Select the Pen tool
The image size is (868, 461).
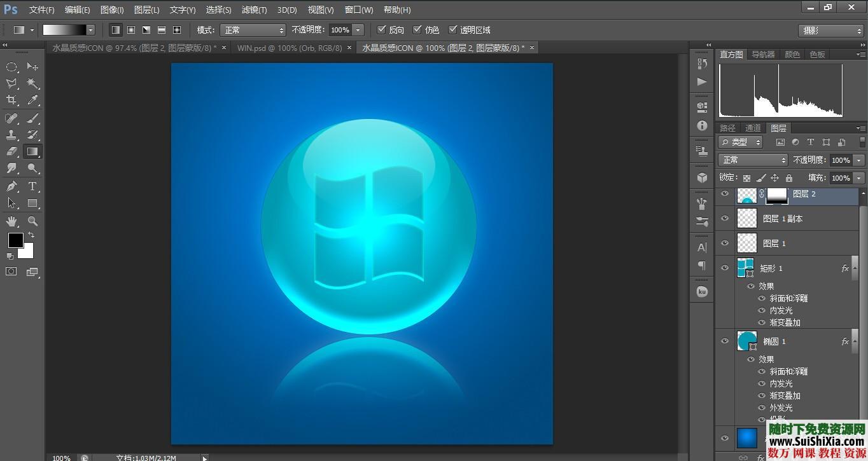(x=11, y=186)
